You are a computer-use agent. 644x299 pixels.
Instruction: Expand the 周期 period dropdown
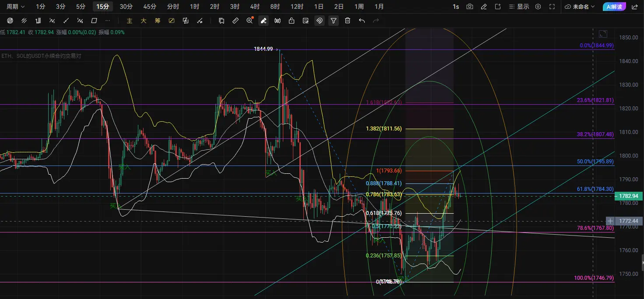16,7
